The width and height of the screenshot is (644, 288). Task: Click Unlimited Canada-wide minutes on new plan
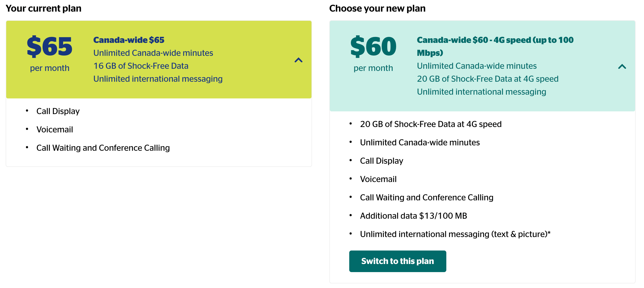tap(420, 142)
